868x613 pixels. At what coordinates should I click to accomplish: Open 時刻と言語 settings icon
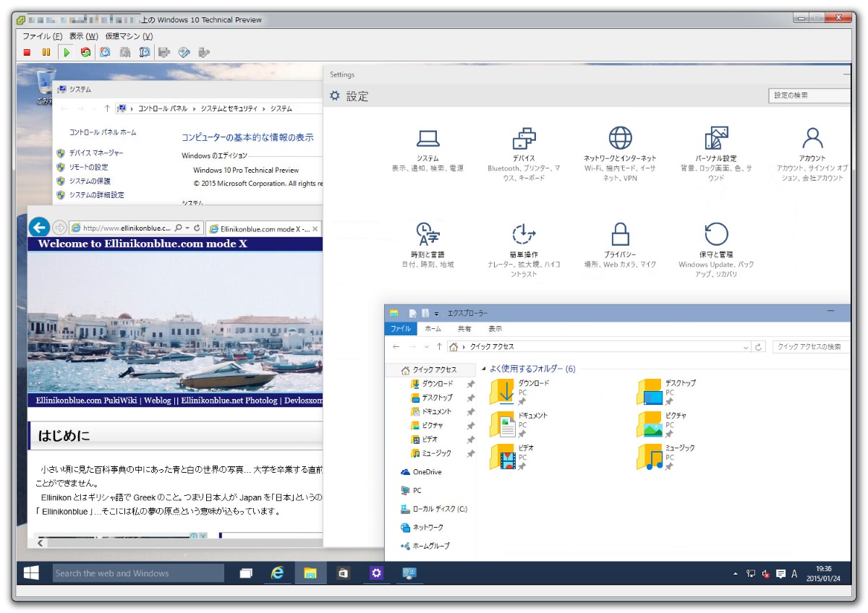point(427,234)
